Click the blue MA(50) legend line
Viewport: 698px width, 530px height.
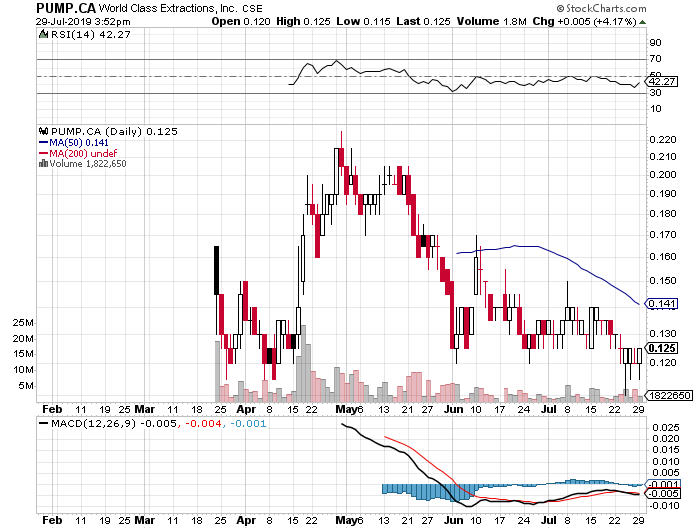click(x=43, y=142)
